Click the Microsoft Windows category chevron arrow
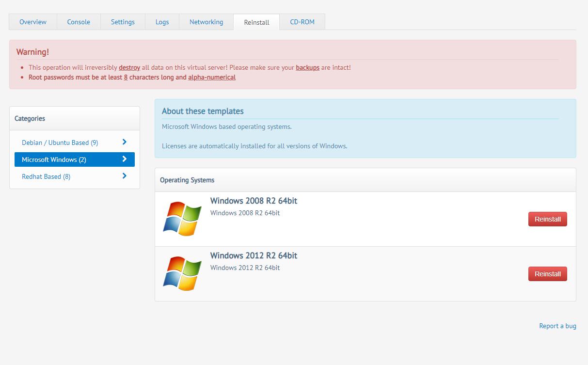The image size is (588, 365). (125, 159)
